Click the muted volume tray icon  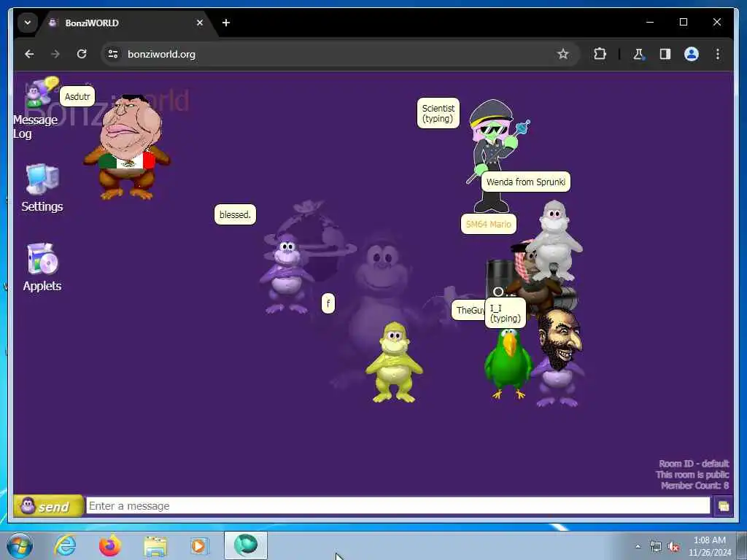pyautogui.click(x=673, y=547)
